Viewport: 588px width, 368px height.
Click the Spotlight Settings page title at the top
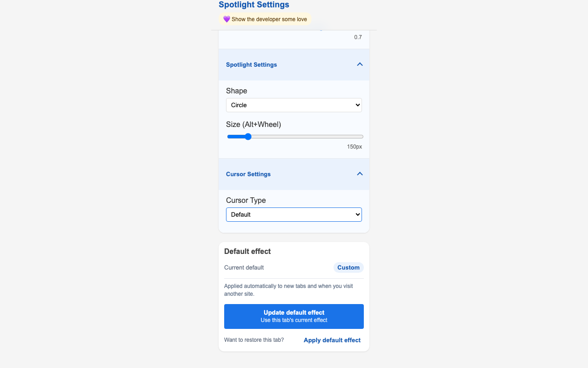254,5
